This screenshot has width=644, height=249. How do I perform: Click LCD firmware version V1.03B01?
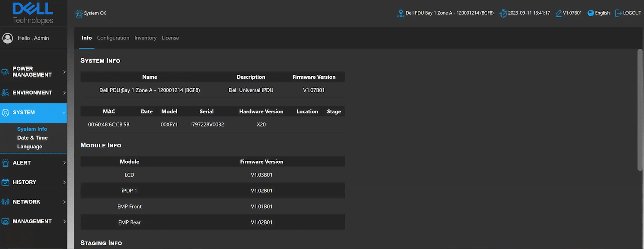261,175
